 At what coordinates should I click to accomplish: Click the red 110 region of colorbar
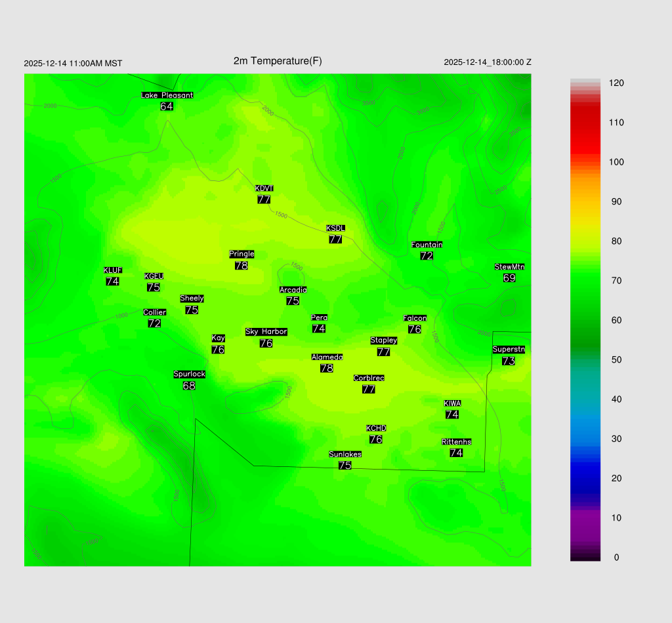(585, 123)
